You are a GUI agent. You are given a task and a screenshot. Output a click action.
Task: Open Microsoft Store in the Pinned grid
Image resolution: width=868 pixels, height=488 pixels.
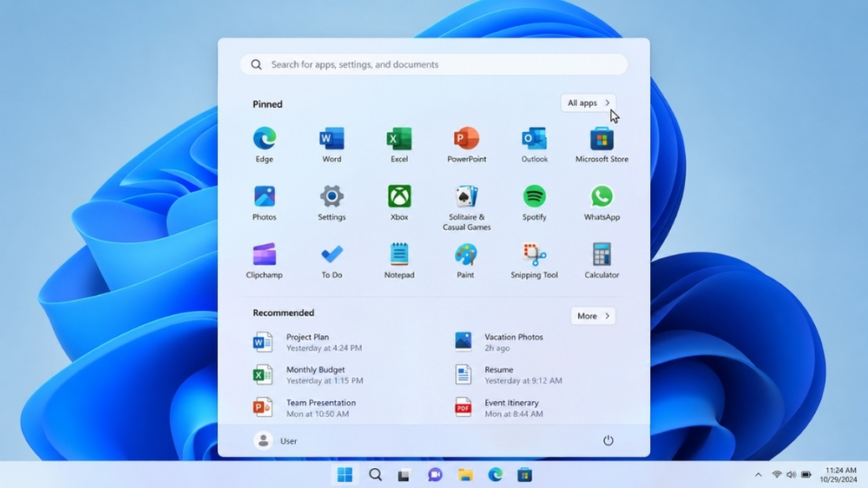click(602, 144)
